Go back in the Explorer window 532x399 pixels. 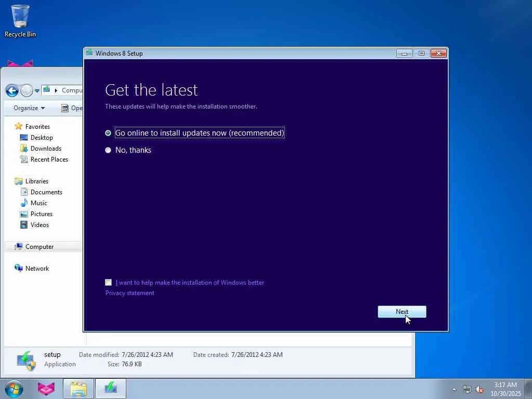pyautogui.click(x=12, y=90)
